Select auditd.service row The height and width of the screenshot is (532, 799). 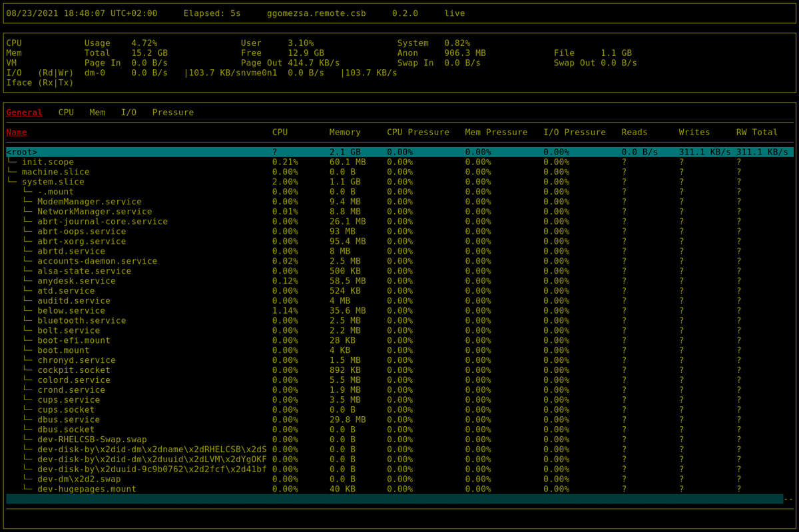[x=400, y=301]
